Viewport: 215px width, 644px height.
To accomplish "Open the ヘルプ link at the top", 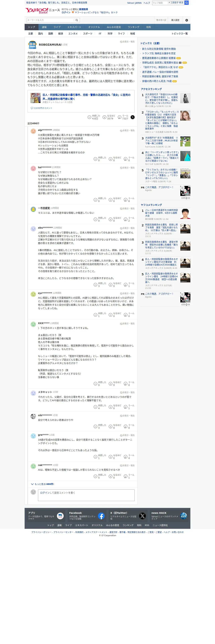I will 147,3.
